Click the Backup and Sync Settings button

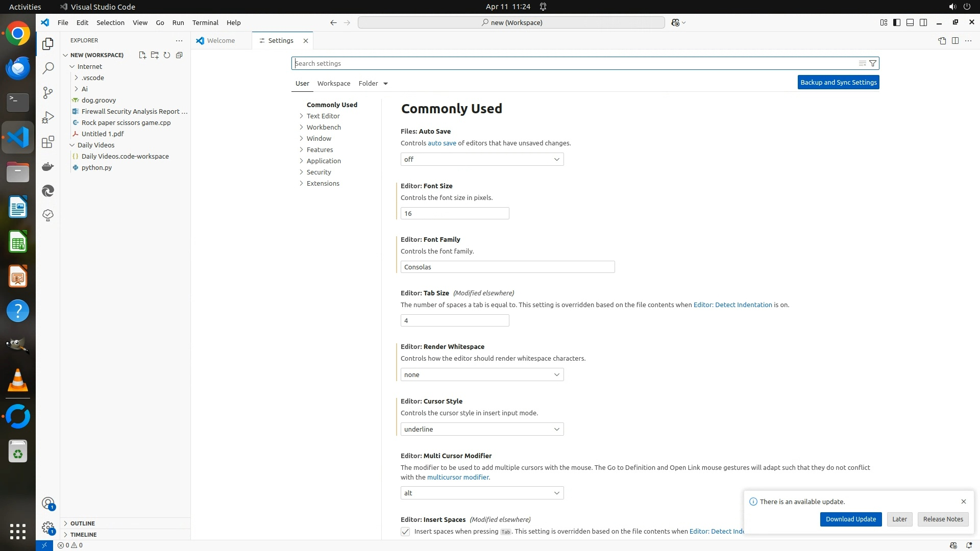pos(838,82)
